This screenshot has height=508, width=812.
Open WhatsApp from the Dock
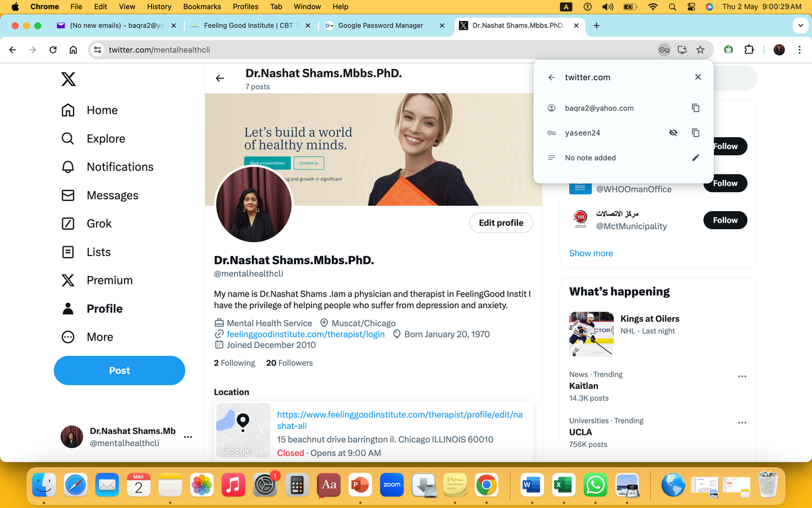point(595,485)
